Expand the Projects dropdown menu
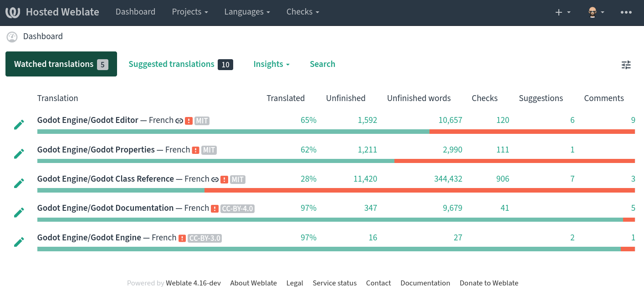This screenshot has height=290, width=644. pyautogui.click(x=190, y=12)
